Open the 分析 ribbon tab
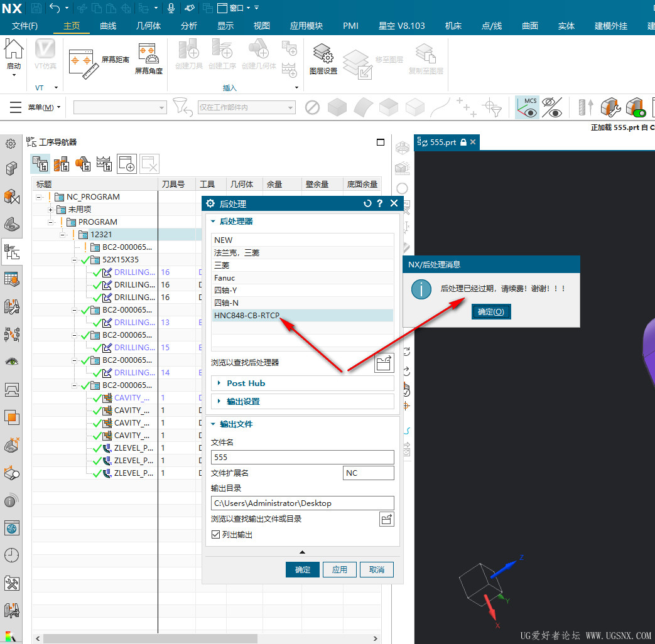This screenshot has width=655, height=644. [188, 26]
